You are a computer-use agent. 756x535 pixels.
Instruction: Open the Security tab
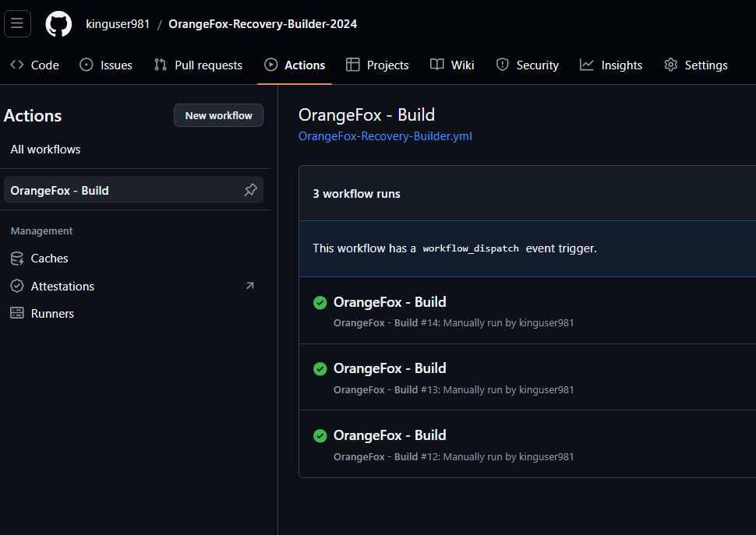pos(528,65)
